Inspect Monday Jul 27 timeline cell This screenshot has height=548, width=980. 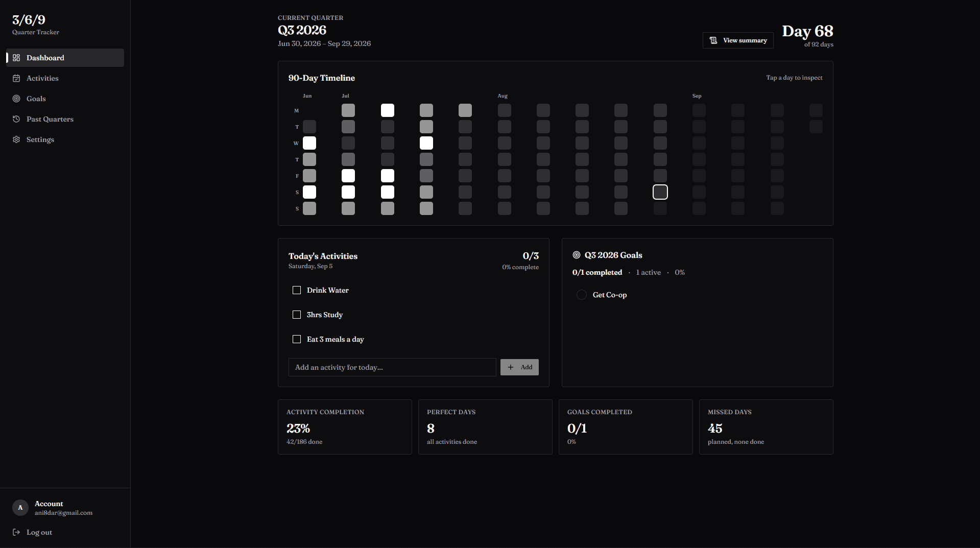coord(465,110)
